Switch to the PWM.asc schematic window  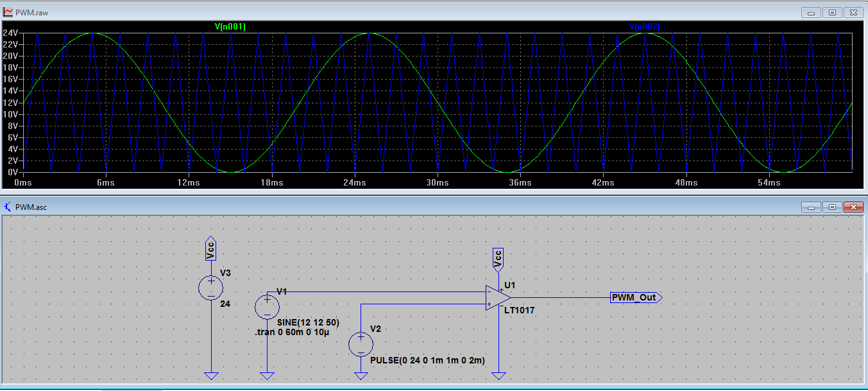point(385,207)
